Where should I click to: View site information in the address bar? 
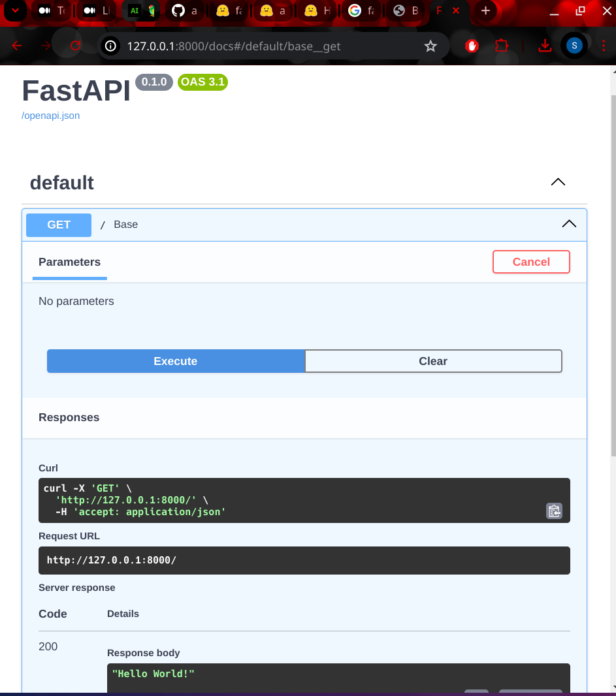(111, 46)
